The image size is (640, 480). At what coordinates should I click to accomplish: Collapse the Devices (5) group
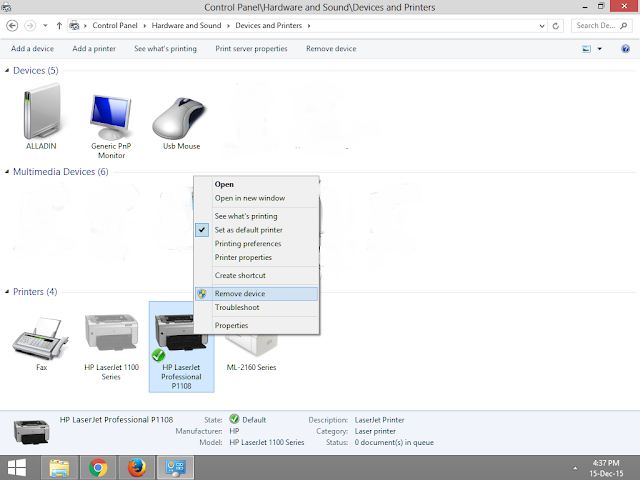[7, 71]
